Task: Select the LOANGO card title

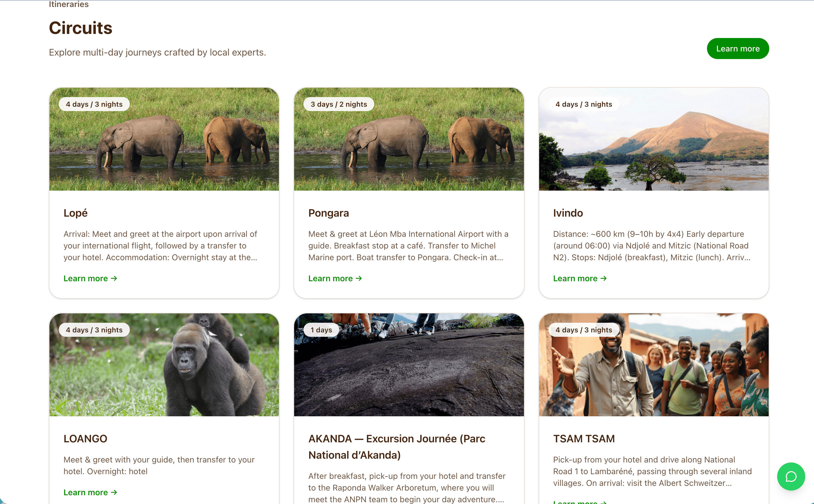Action: coord(85,439)
